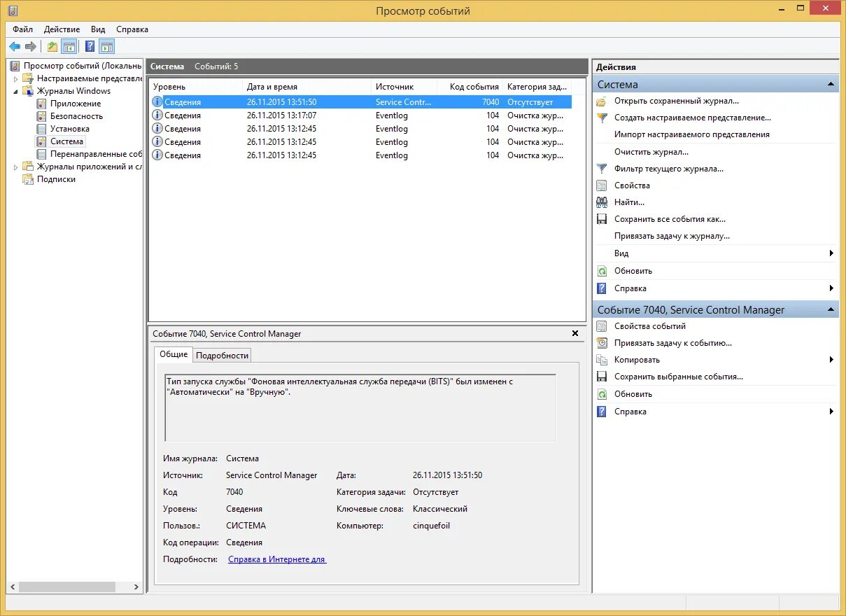The height and width of the screenshot is (616, 846).
Task: Click the filter current log funnel icon
Action: point(602,169)
